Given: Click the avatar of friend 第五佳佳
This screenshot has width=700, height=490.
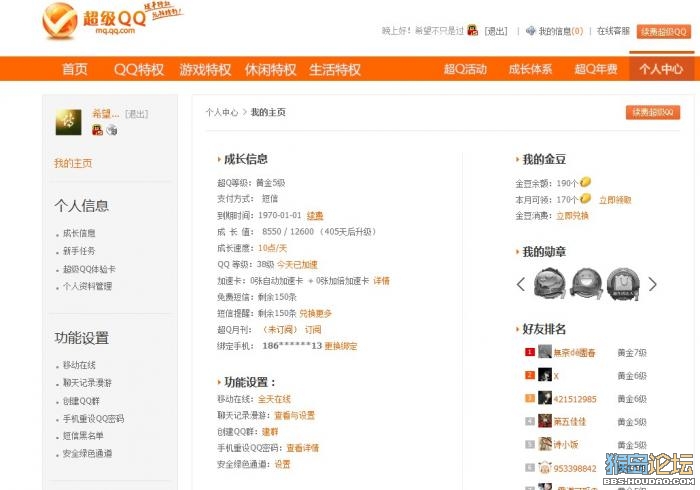Looking at the screenshot, I should [545, 421].
